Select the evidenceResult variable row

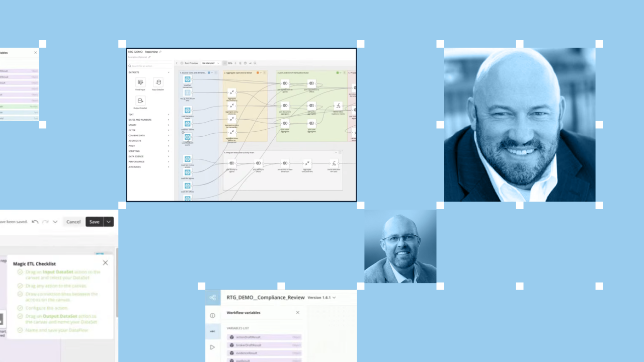point(265,353)
